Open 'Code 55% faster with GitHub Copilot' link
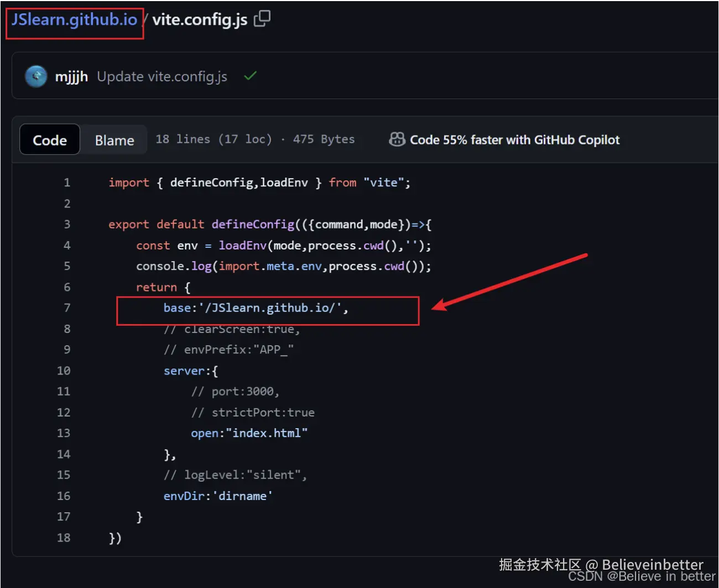Screen dimensions: 719x588 click(514, 140)
